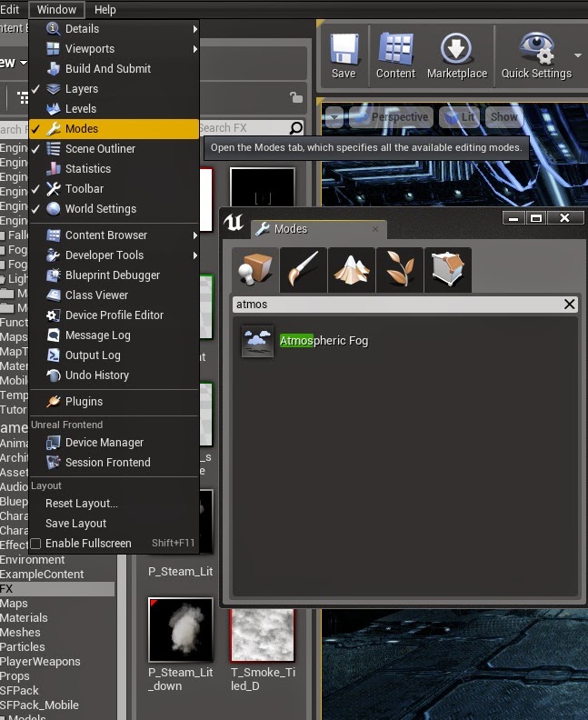Image resolution: width=588 pixels, height=720 pixels.
Task: Select the T_Smoke_Tiled_D thumbnail
Action: coord(263,635)
